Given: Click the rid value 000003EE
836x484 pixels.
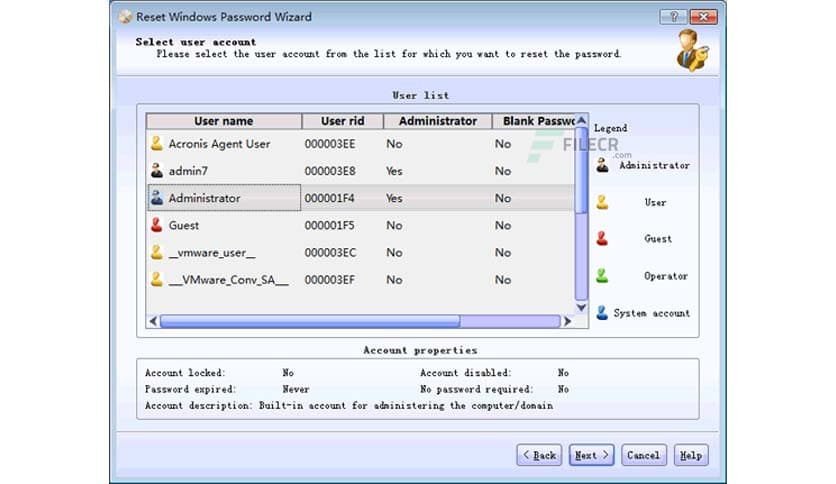Looking at the screenshot, I should click(x=329, y=144).
